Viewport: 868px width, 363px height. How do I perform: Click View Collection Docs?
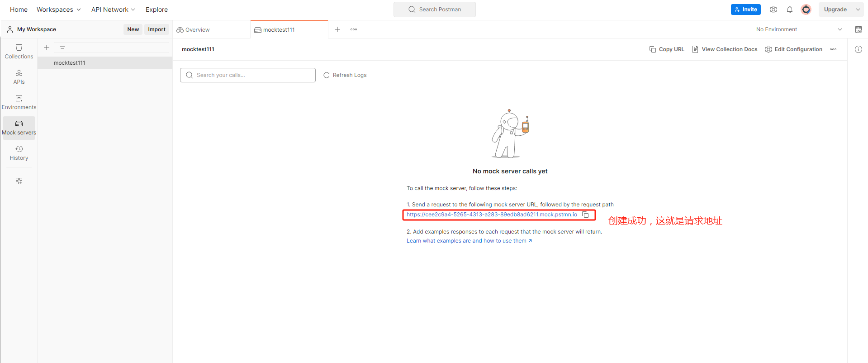[725, 49]
